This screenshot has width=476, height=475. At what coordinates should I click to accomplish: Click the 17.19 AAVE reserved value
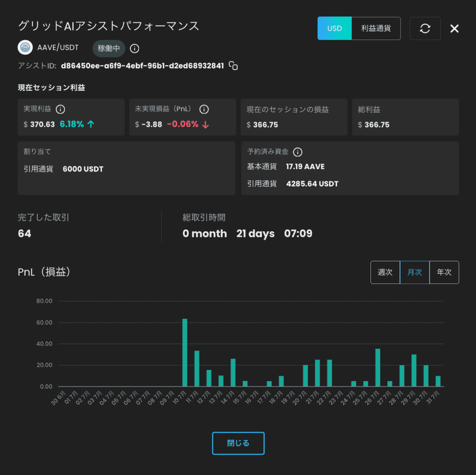305,167
